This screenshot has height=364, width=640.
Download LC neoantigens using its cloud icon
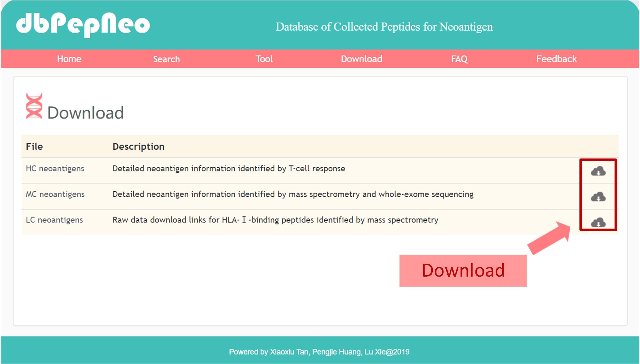click(598, 222)
